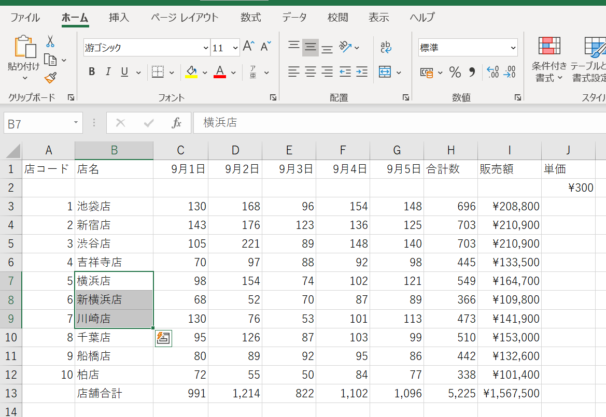This screenshot has height=417, width=606.
Task: Expand the paste options arrow
Action: 25,78
